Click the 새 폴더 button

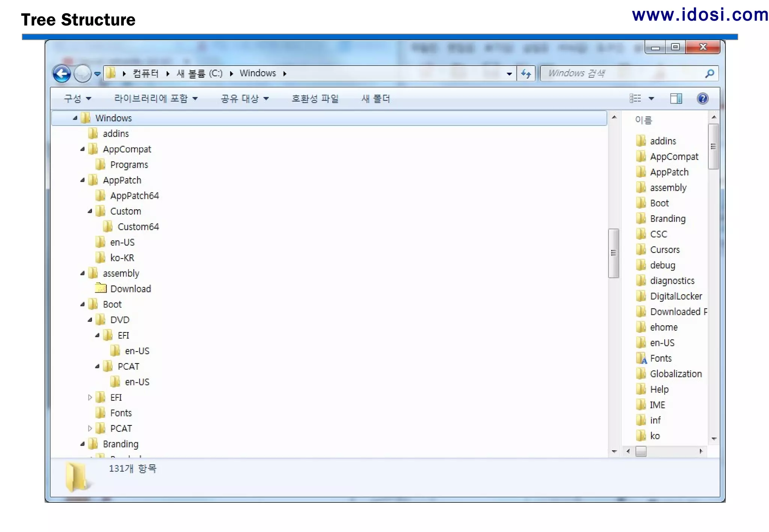click(x=375, y=99)
